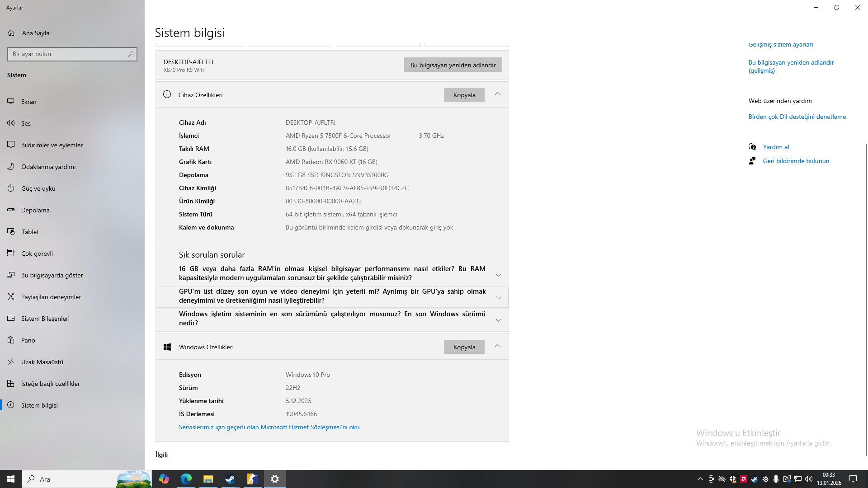The image size is (868, 488).
Task: Open the Windows Start menu
Action: tap(11, 479)
